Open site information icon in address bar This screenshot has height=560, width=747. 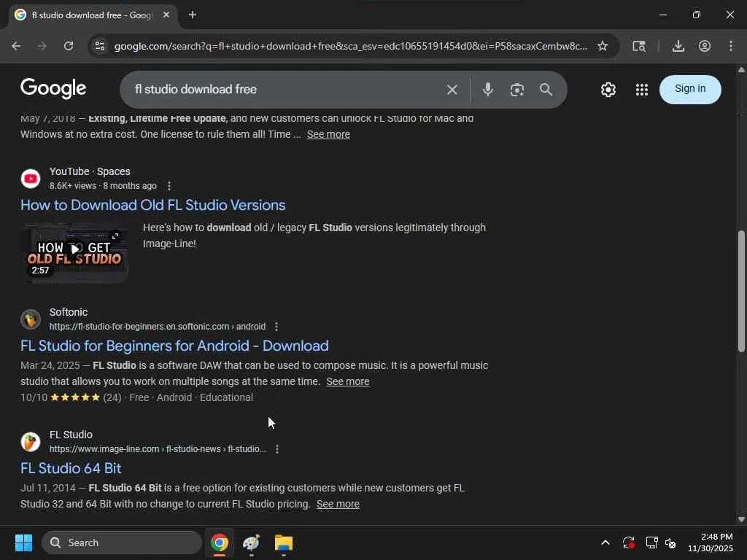coord(100,46)
